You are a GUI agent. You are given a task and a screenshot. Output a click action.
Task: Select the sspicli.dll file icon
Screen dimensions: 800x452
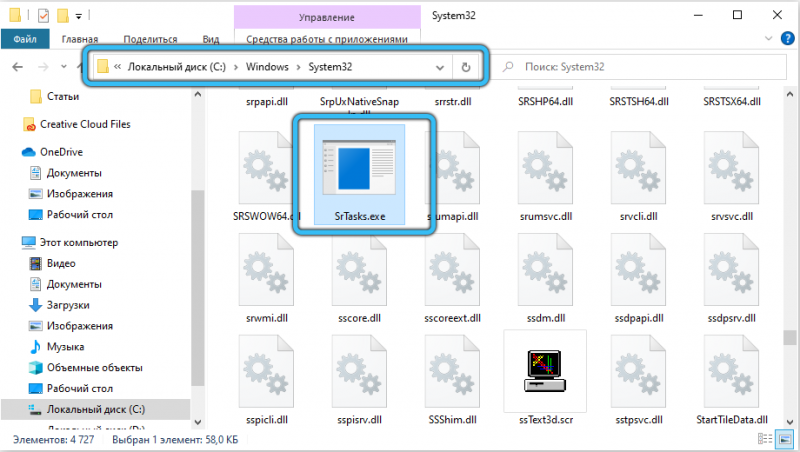[266, 371]
